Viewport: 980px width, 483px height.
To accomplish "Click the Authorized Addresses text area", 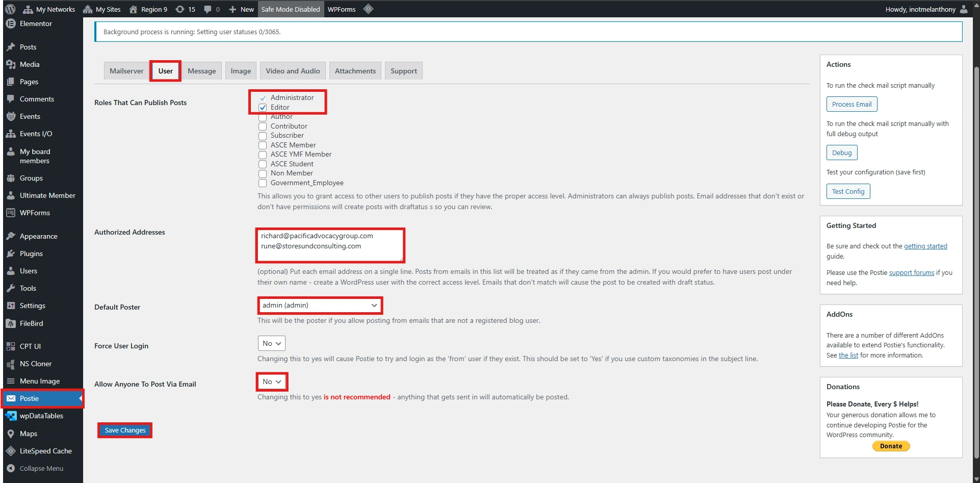I will click(x=330, y=245).
